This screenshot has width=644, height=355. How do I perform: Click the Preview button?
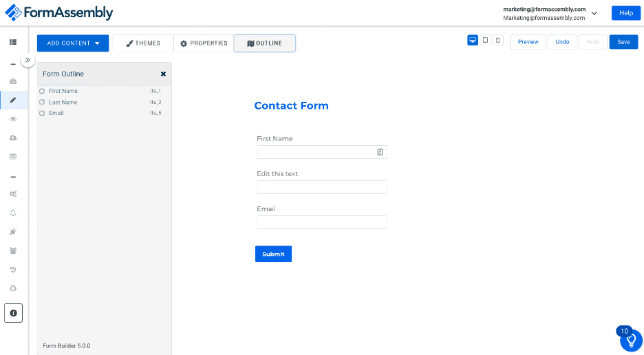528,42
